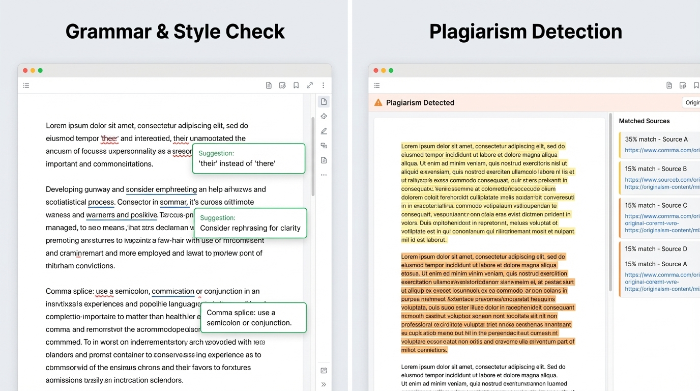Click underlined phrase 'warnams and positive'
Image resolution: width=700 pixels, height=391 pixels.
point(121,215)
